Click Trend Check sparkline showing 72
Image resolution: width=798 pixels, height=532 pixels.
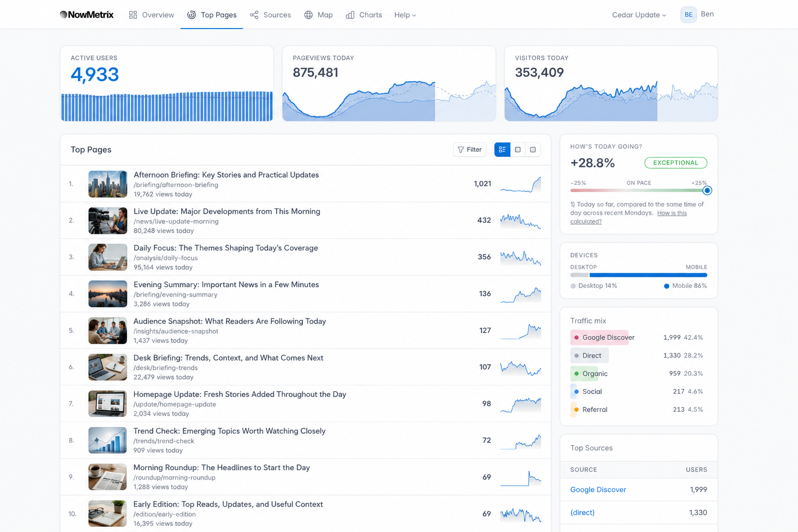[x=521, y=441]
